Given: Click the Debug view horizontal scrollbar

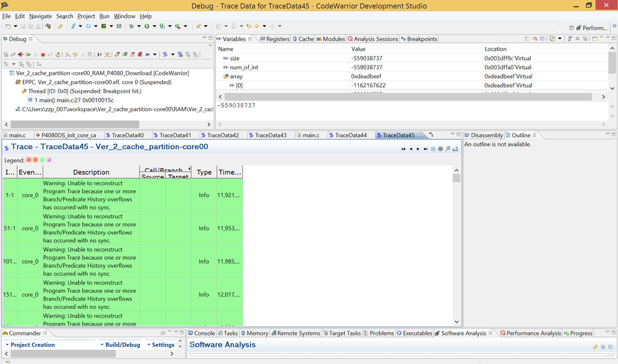Looking at the screenshot, I should (x=75, y=124).
